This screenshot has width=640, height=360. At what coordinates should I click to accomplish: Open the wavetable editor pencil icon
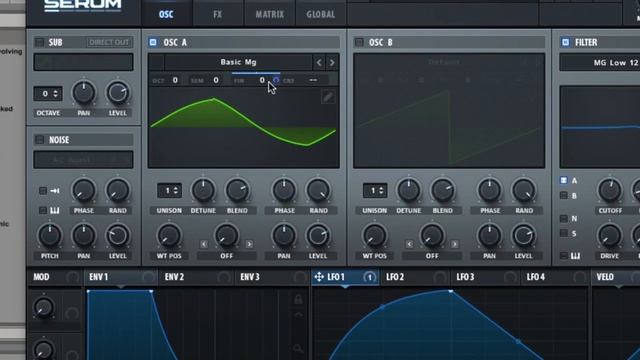(328, 97)
